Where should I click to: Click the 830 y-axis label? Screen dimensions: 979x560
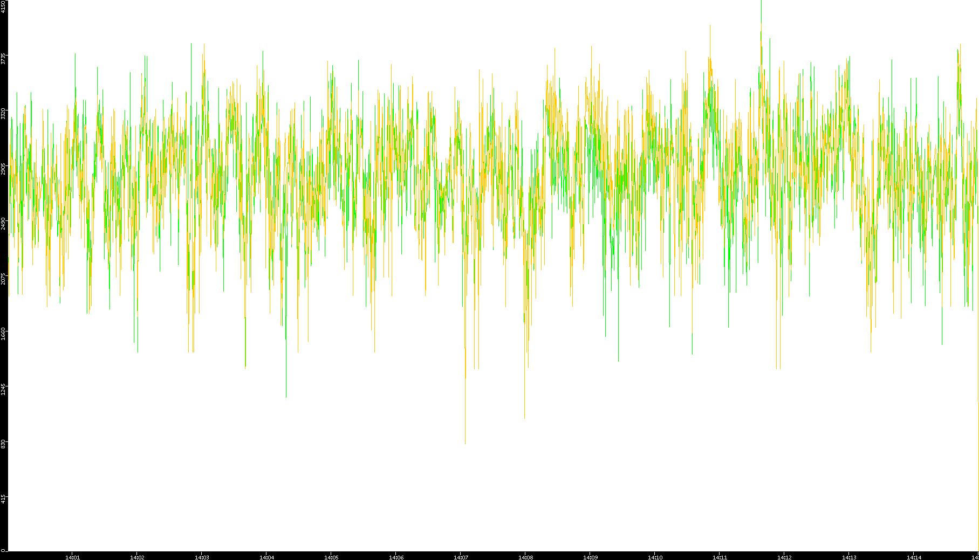coord(4,443)
